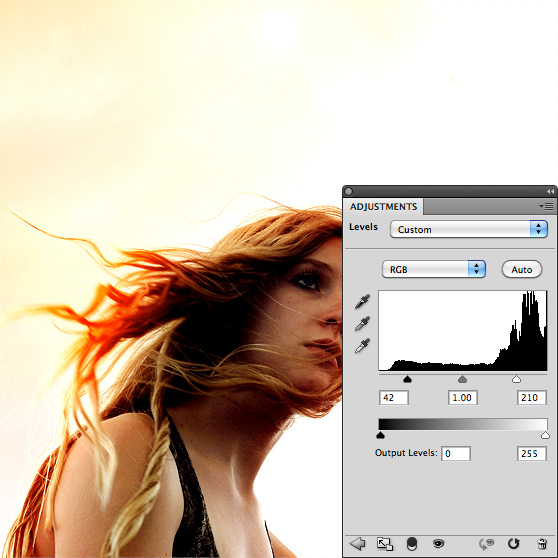Toggle layer visibility eye icon
This screenshot has height=558, width=558.
point(438,543)
